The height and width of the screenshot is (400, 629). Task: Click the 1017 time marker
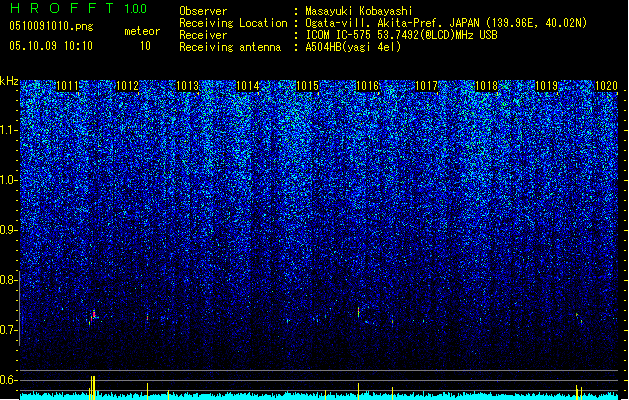(x=426, y=86)
